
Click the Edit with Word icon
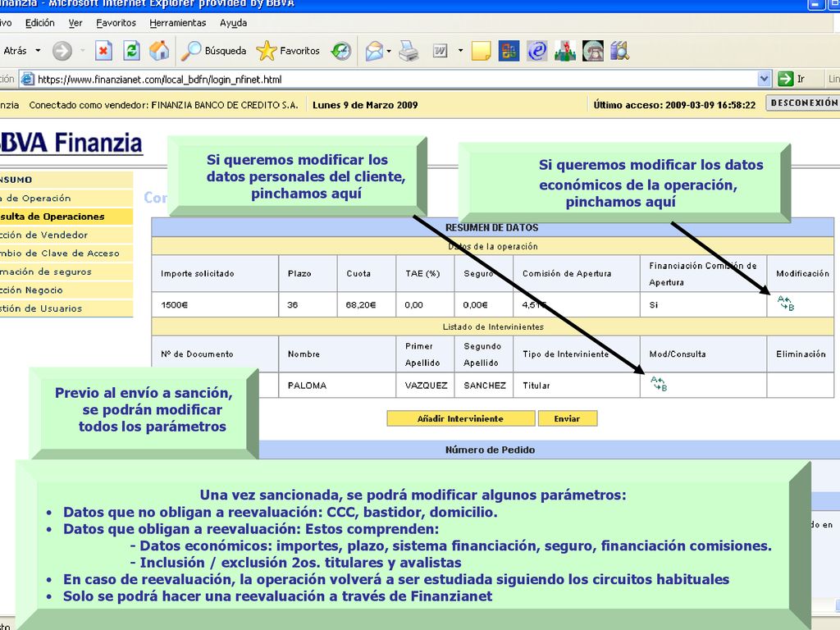point(440,51)
